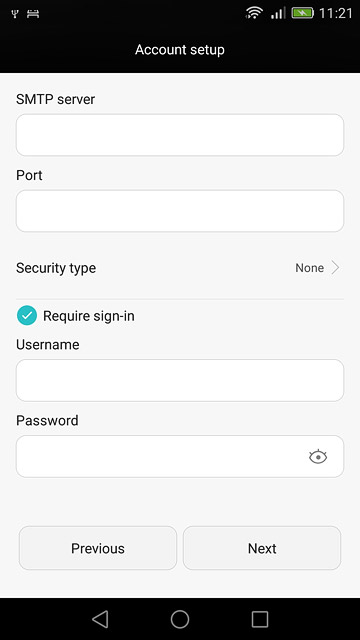Tap the chevron next to None
The height and width of the screenshot is (640, 360).
point(336,268)
